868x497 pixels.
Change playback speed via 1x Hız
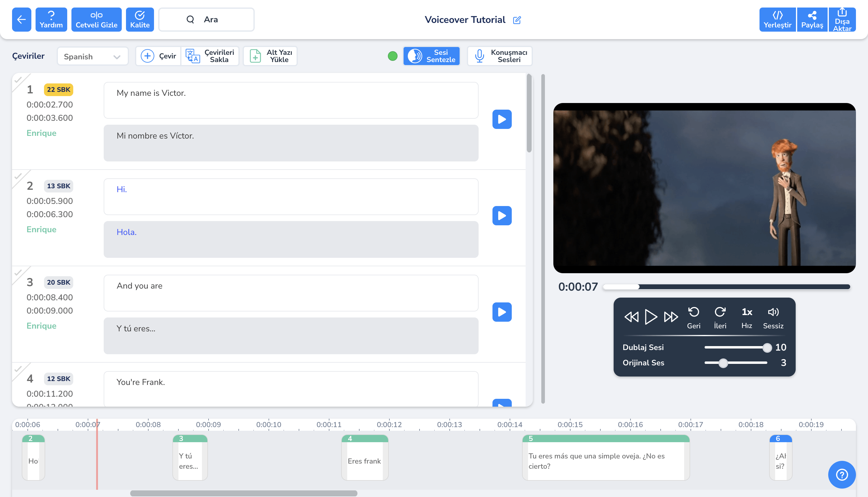(747, 317)
